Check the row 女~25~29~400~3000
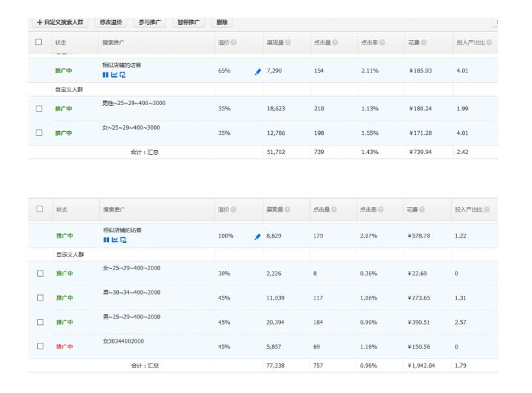The width and height of the screenshot is (532, 393). click(39, 133)
